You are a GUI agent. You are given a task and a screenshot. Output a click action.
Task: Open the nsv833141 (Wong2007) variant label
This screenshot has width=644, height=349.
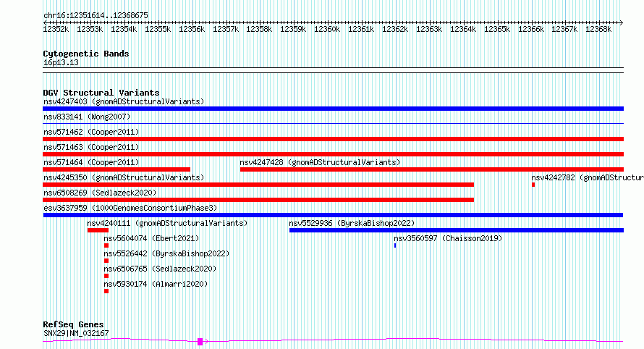coord(87,117)
